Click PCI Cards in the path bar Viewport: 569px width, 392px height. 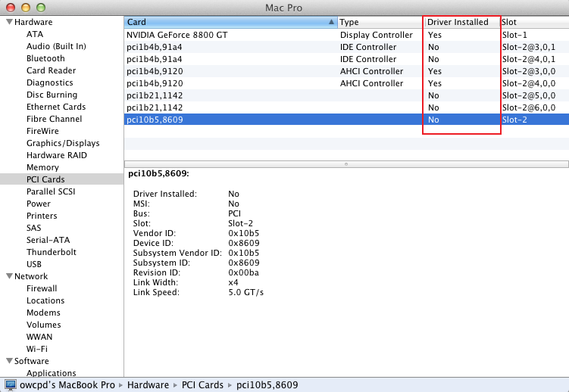tap(202, 385)
